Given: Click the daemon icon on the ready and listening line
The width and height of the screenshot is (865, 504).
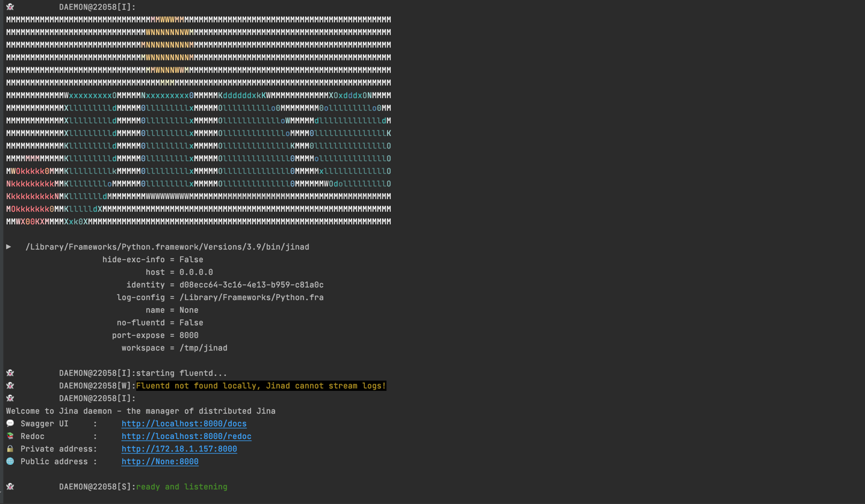Looking at the screenshot, I should click(x=10, y=487).
